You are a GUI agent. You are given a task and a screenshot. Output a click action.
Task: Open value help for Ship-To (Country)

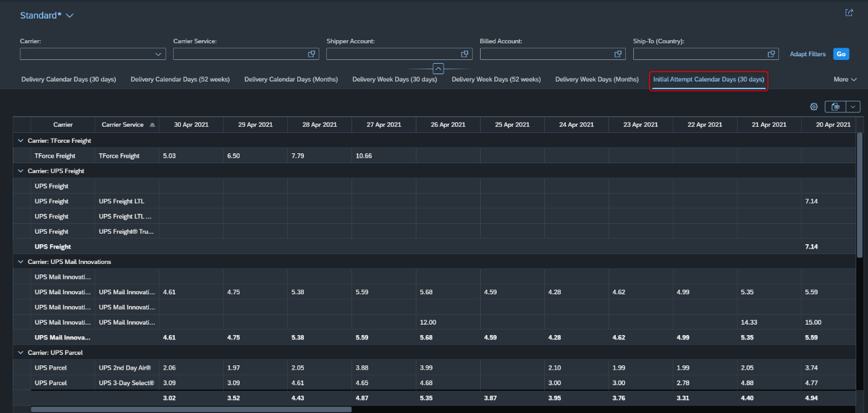pos(771,54)
